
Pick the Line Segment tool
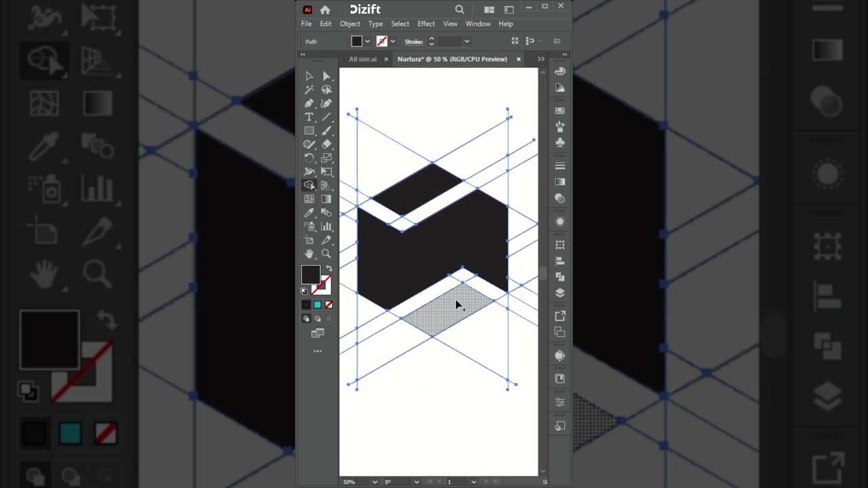click(x=326, y=117)
